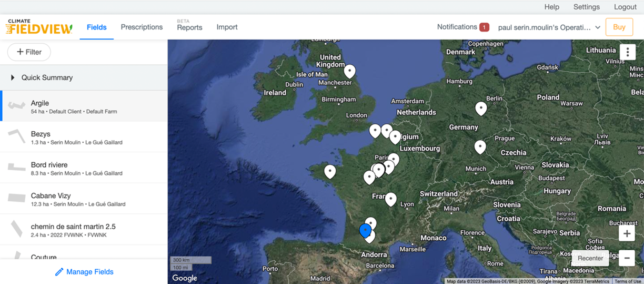
Task: Open the Fields tab
Action: (x=97, y=27)
